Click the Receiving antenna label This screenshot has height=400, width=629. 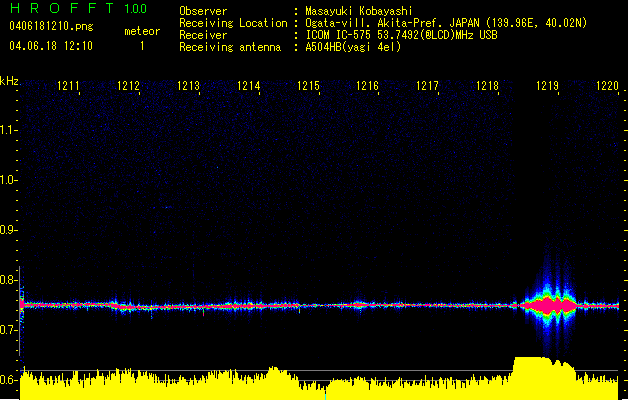[x=230, y=47]
